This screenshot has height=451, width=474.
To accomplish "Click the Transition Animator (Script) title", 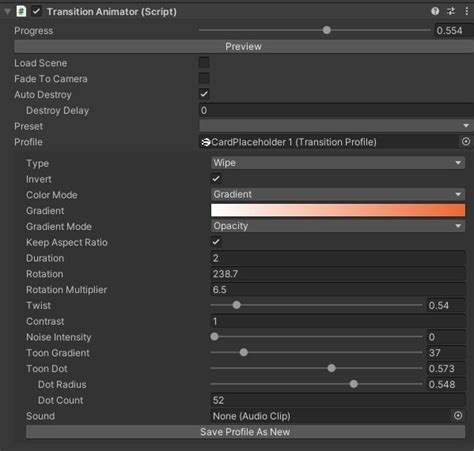I will click(x=112, y=12).
